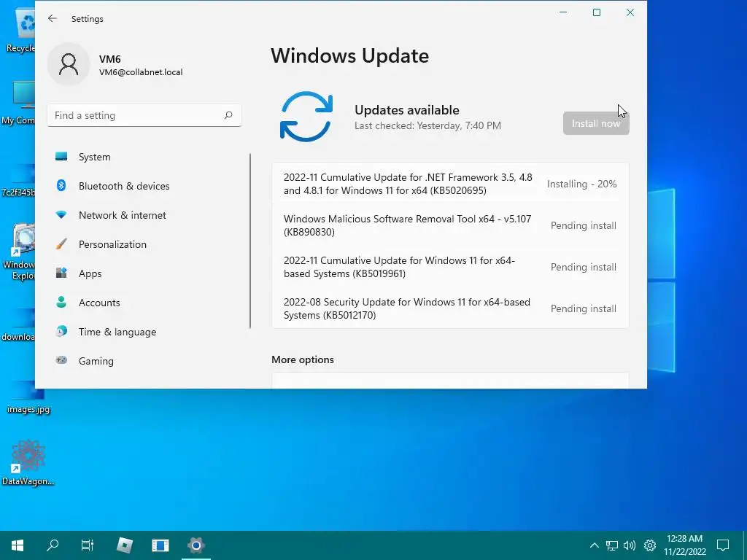Image resolution: width=747 pixels, height=560 pixels.
Task: Click the back arrow in Settings
Action: click(53, 18)
